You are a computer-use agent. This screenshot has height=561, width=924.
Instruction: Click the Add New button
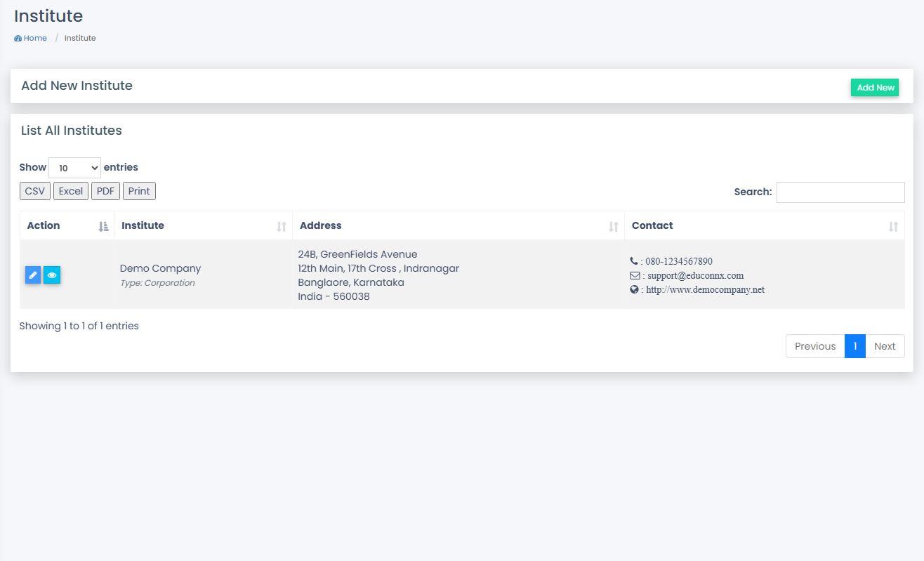[875, 87]
